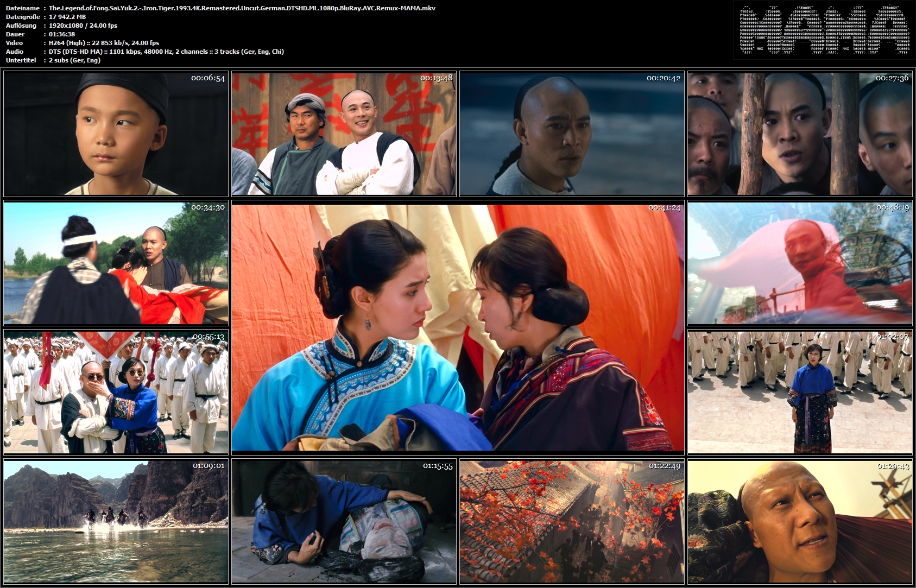
Task: Click the "Untertitel" label
Action: click(21, 60)
